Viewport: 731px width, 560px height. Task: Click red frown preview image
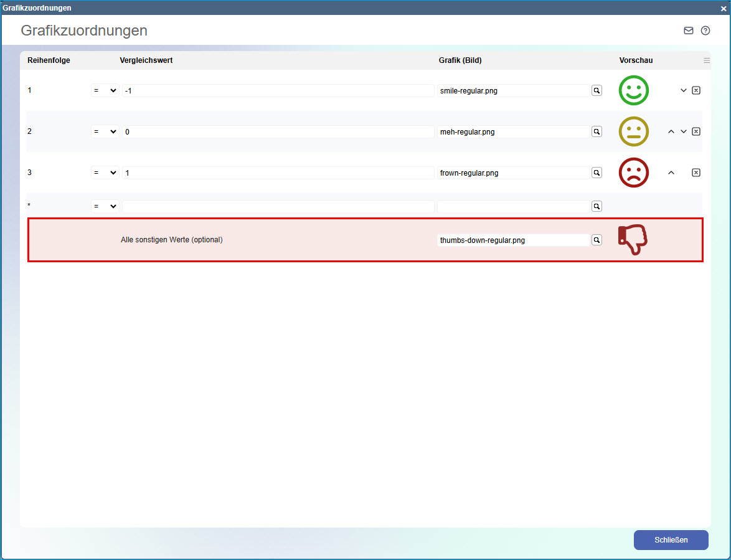point(634,173)
